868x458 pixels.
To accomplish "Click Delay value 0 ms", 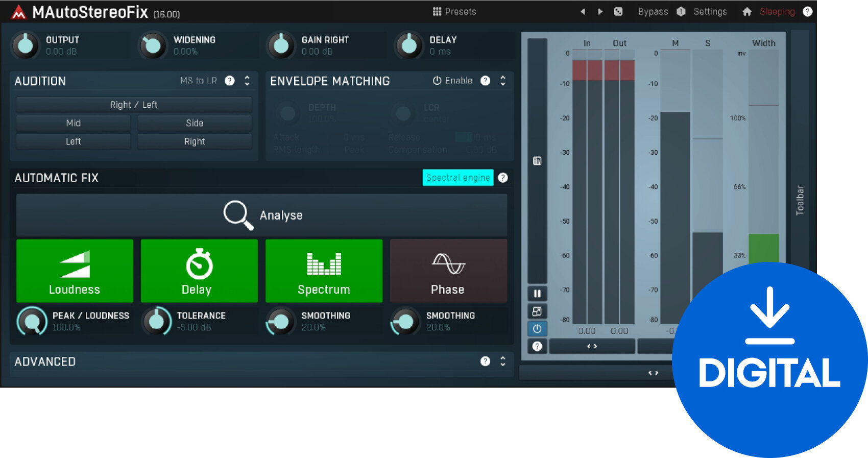I will pyautogui.click(x=440, y=52).
